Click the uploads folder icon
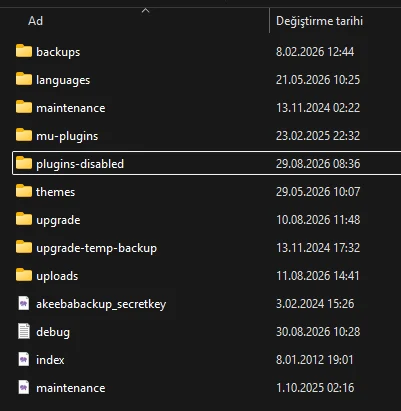This screenshot has width=401, height=411. click(x=24, y=275)
